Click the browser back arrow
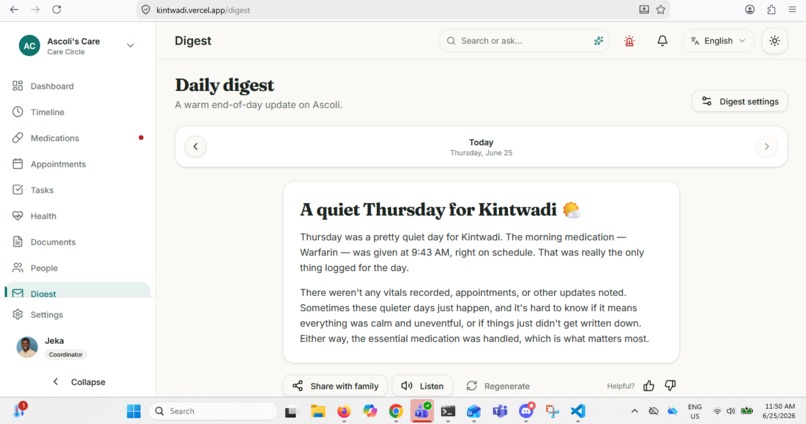 [x=14, y=10]
